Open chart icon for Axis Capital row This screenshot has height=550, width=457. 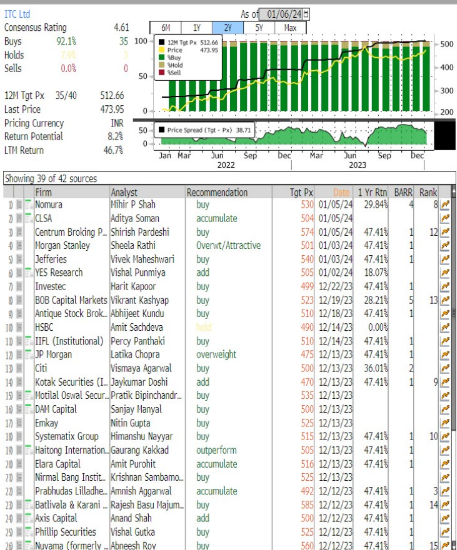[445, 518]
